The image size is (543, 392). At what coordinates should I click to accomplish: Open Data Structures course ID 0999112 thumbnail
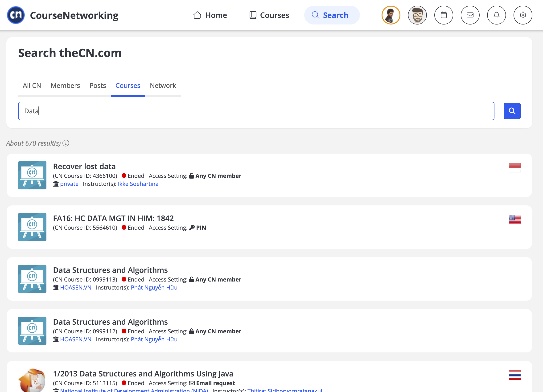coord(32,331)
